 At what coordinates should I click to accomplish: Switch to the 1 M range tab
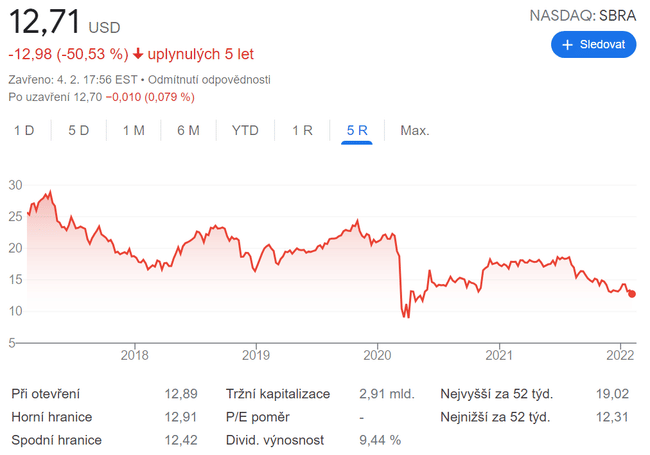[x=133, y=130]
